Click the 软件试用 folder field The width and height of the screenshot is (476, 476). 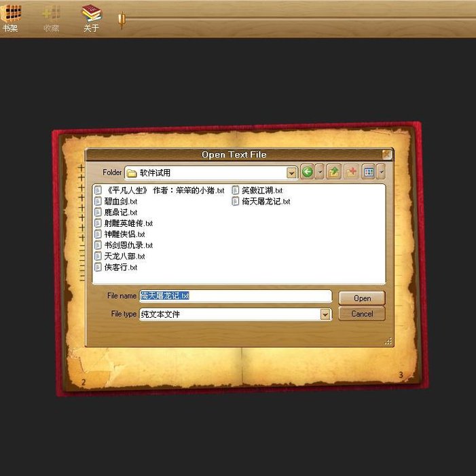coord(210,173)
